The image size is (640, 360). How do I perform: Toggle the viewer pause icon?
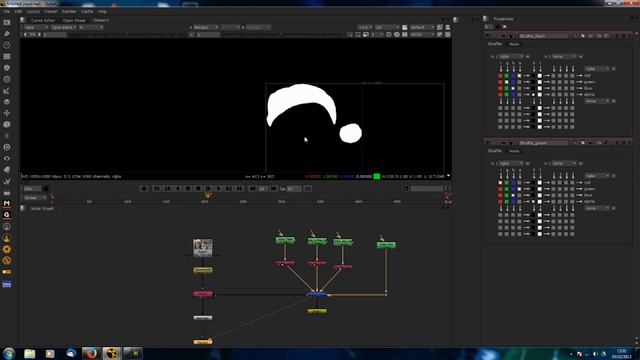point(405,35)
